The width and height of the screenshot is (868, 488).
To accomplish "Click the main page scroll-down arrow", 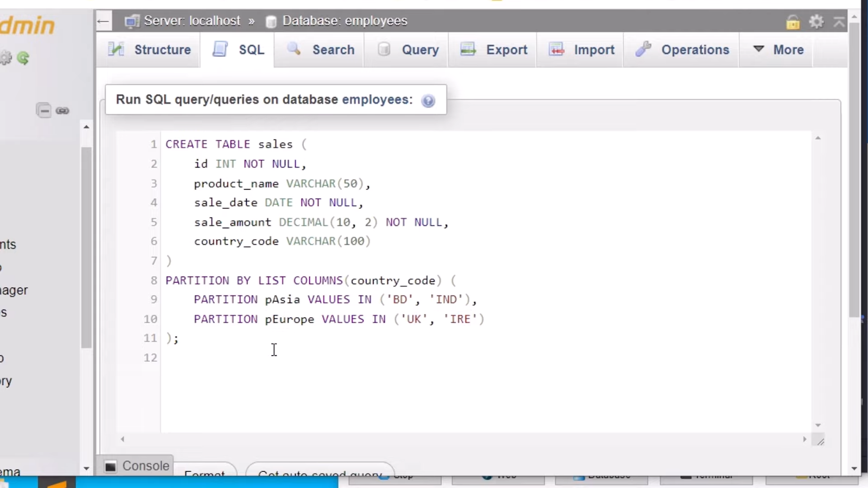I will pyautogui.click(x=854, y=468).
